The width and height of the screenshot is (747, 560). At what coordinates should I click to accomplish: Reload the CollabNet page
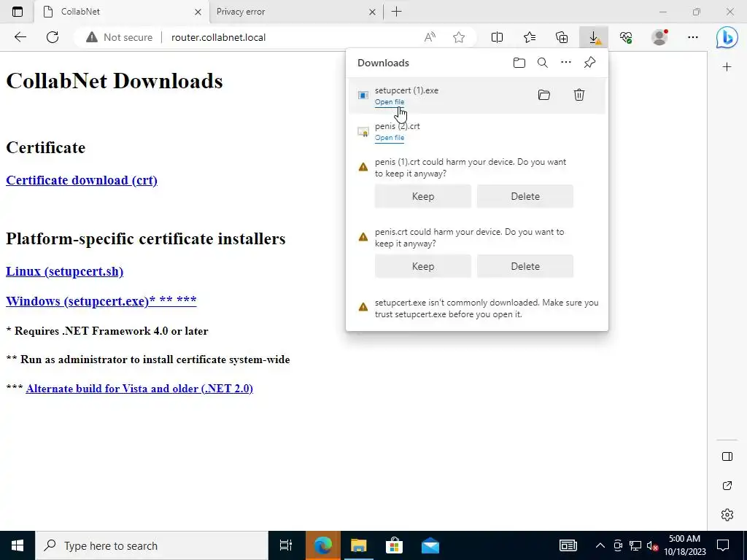(x=53, y=37)
